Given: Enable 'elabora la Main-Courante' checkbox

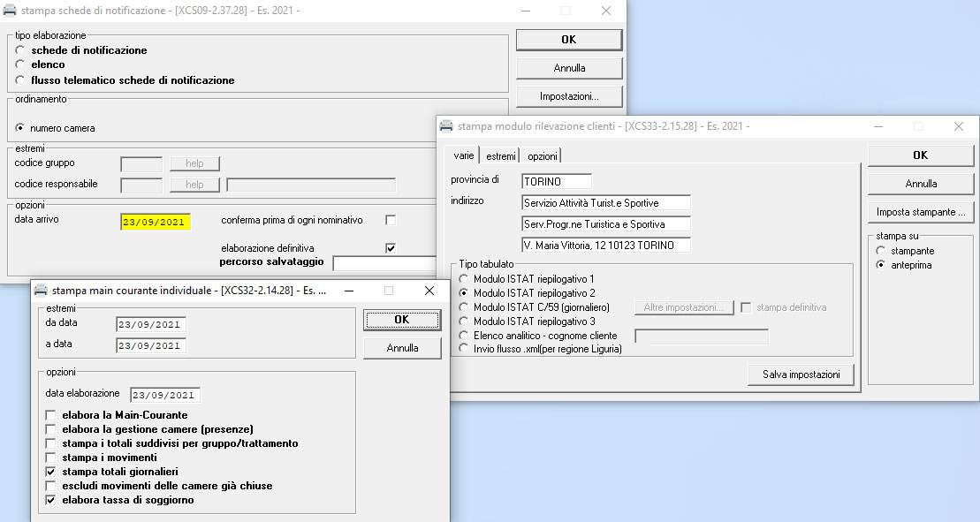Looking at the screenshot, I should click(50, 415).
